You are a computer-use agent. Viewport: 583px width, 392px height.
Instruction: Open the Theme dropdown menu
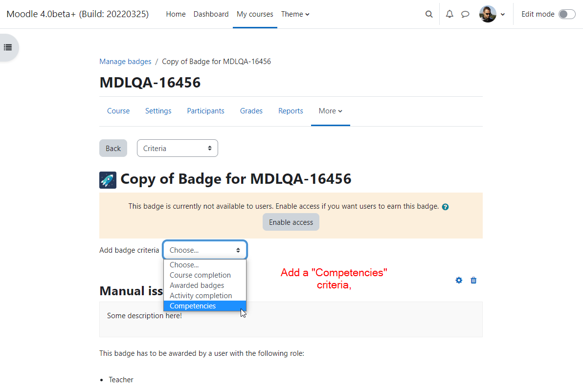[295, 14]
